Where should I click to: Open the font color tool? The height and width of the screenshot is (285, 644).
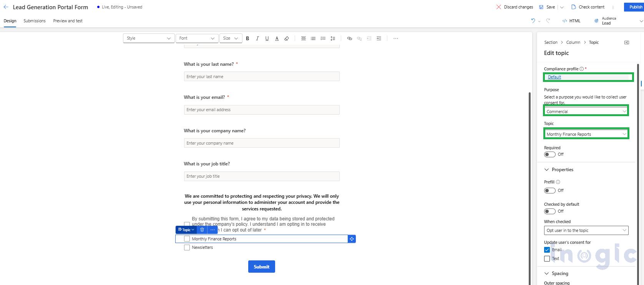[x=277, y=38]
